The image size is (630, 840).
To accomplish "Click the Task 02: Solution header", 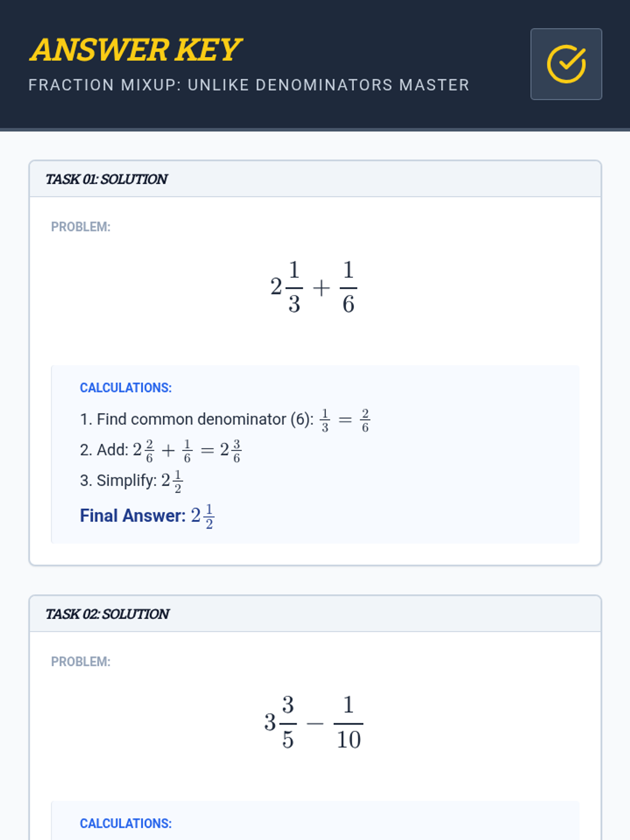I will pyautogui.click(x=108, y=614).
